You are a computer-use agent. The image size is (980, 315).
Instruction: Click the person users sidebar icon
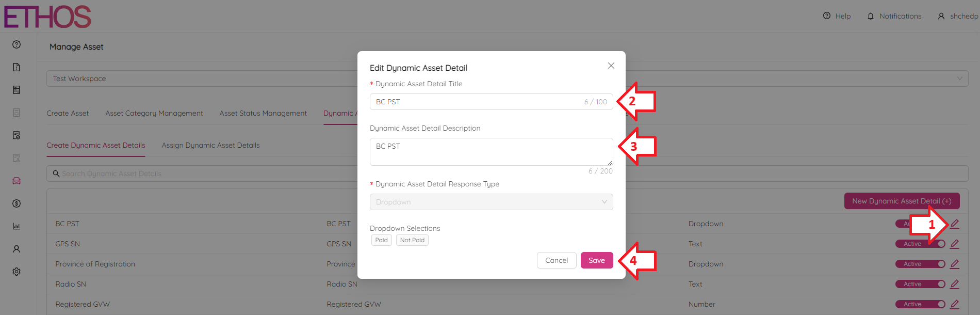point(17,248)
